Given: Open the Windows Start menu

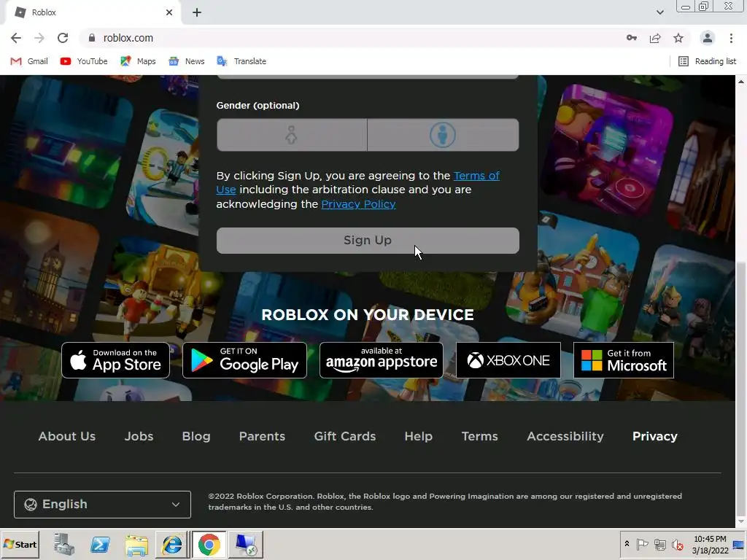Looking at the screenshot, I should coord(20,544).
